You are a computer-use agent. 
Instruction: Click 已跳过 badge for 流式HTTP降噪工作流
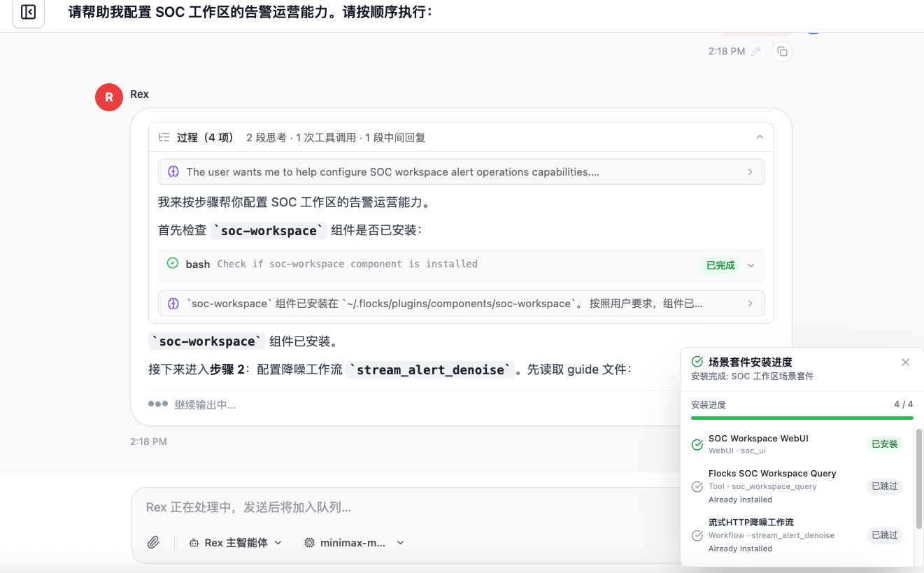click(884, 535)
